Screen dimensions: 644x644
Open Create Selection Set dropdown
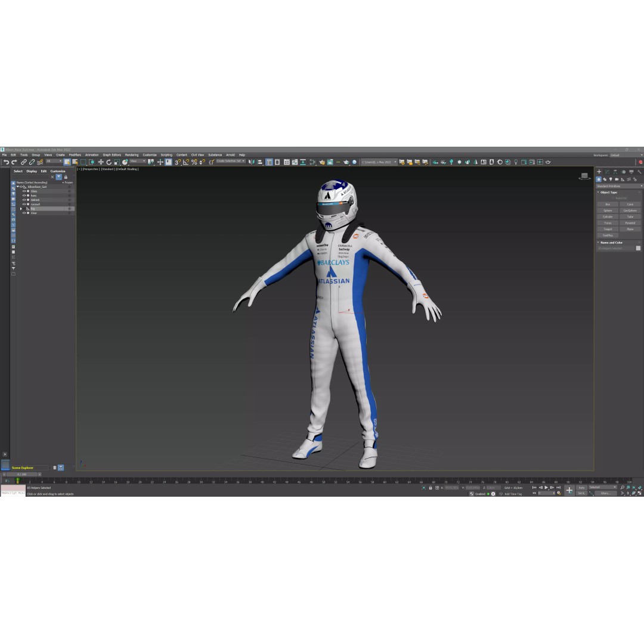coord(231,160)
